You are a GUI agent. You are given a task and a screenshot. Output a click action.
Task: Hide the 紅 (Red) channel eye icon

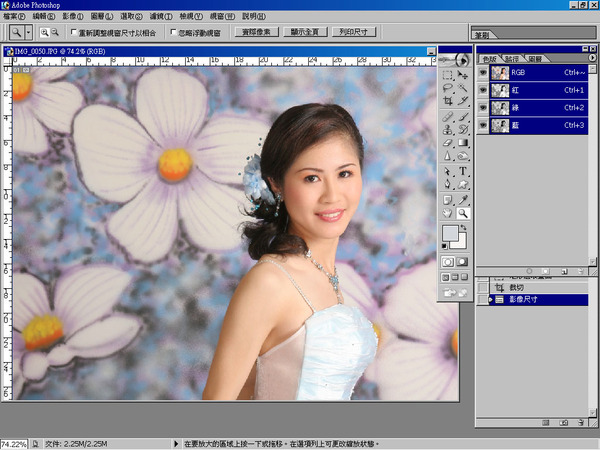tap(484, 89)
